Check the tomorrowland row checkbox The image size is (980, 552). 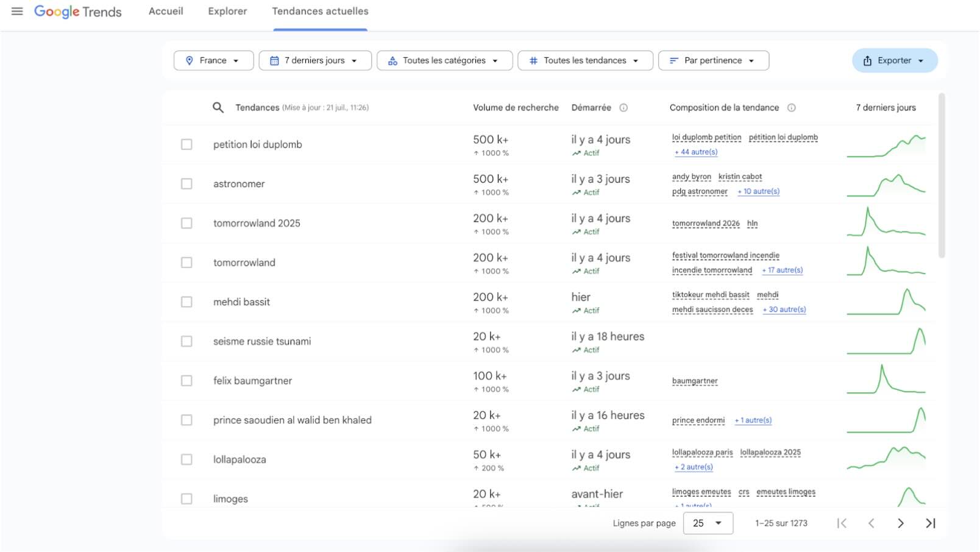pyautogui.click(x=186, y=262)
